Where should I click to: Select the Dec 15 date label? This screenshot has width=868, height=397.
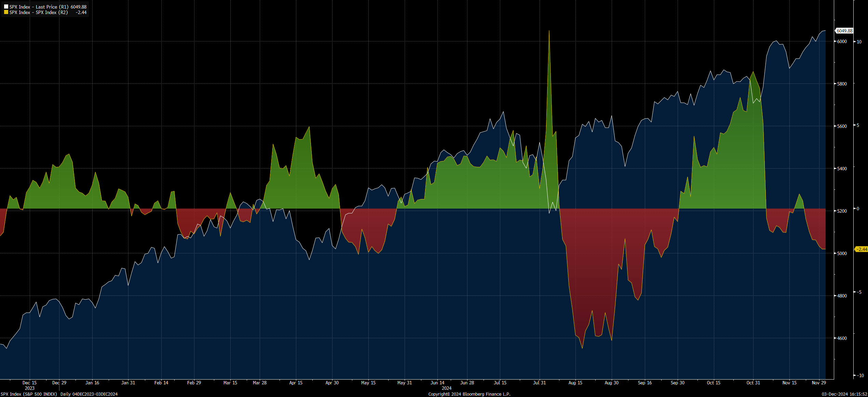(x=30, y=383)
